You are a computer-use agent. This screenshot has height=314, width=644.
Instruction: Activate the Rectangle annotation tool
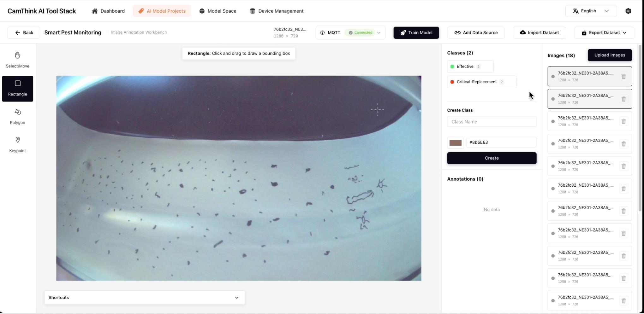18,88
